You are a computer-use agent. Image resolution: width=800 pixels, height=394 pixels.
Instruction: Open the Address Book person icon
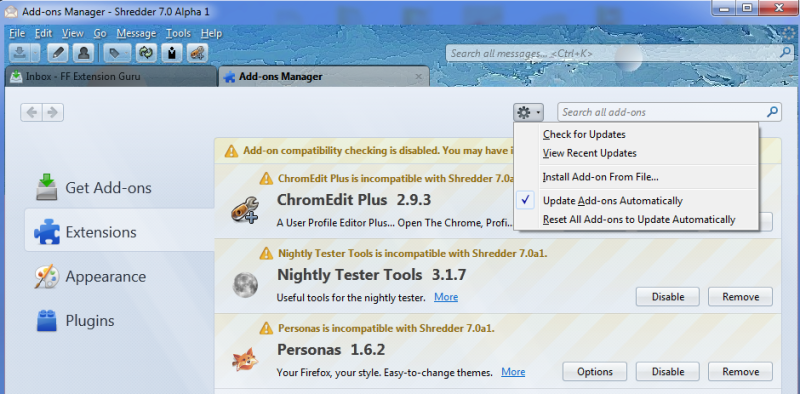(83, 53)
